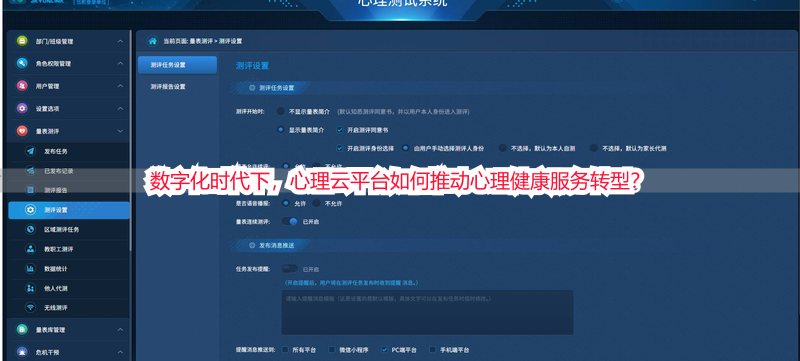
Task: Select 不允许 for 是否语音播报
Action: (x=316, y=203)
